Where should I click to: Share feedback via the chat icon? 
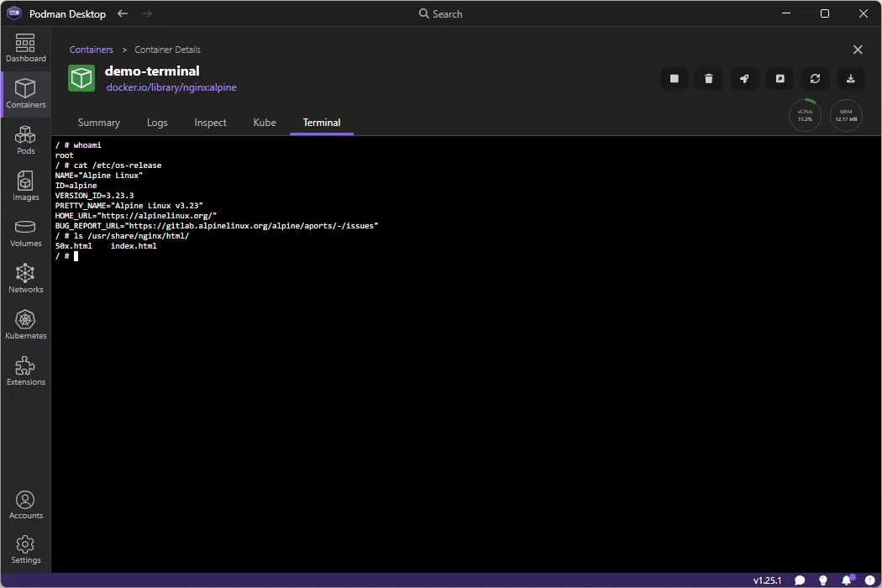coord(800,580)
